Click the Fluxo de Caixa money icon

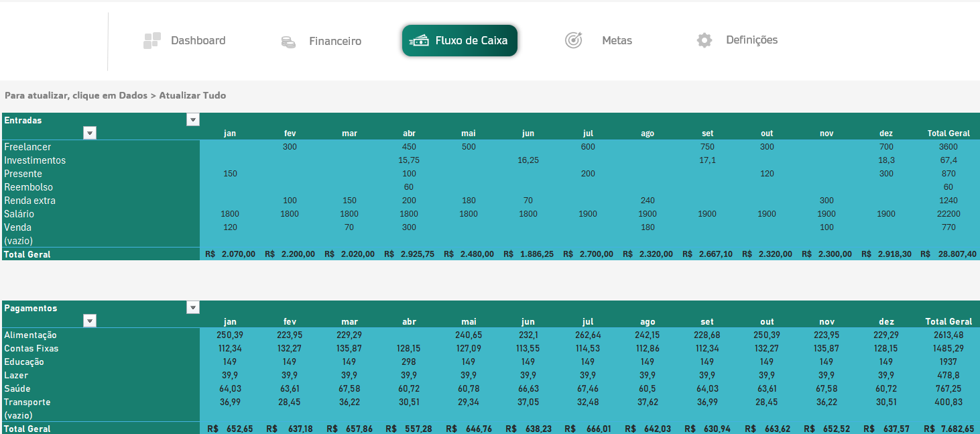pyautogui.click(x=420, y=41)
